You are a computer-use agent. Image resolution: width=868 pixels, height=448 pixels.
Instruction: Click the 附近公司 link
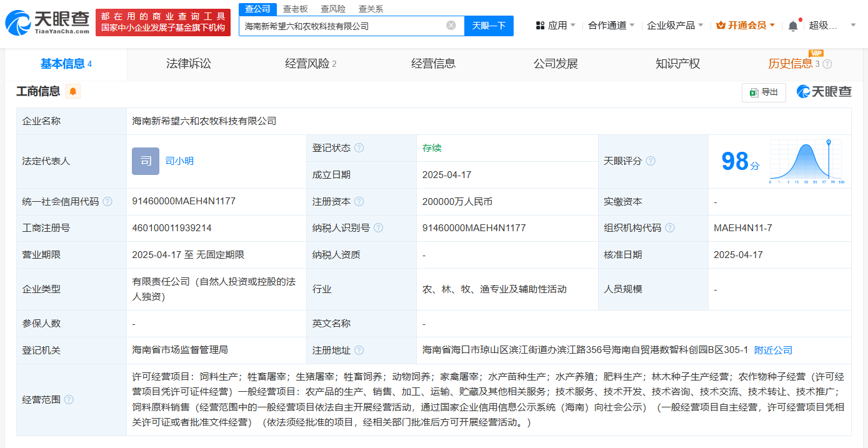773,351
